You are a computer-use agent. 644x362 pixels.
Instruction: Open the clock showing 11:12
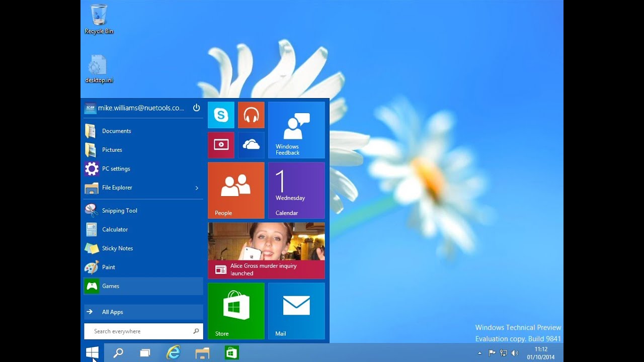541,353
